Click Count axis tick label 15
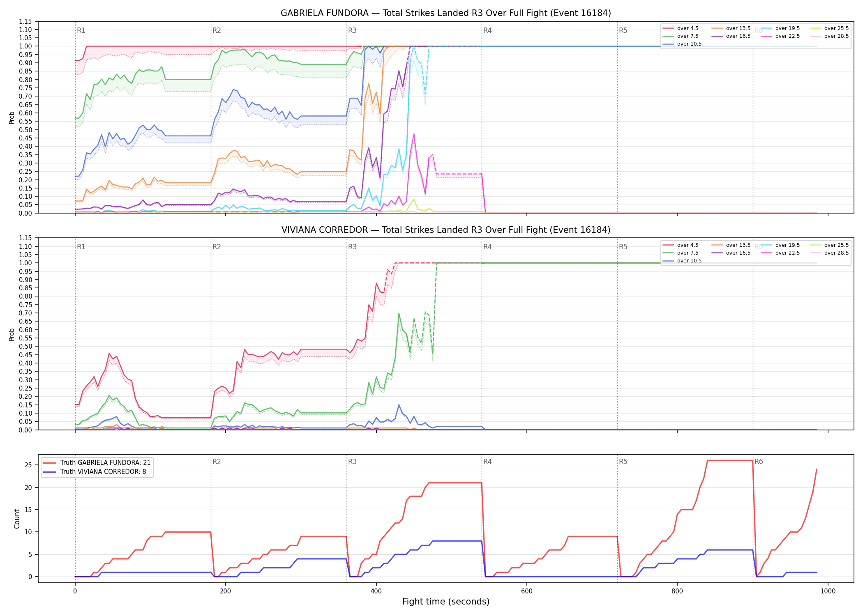863x616 pixels. tap(28, 510)
